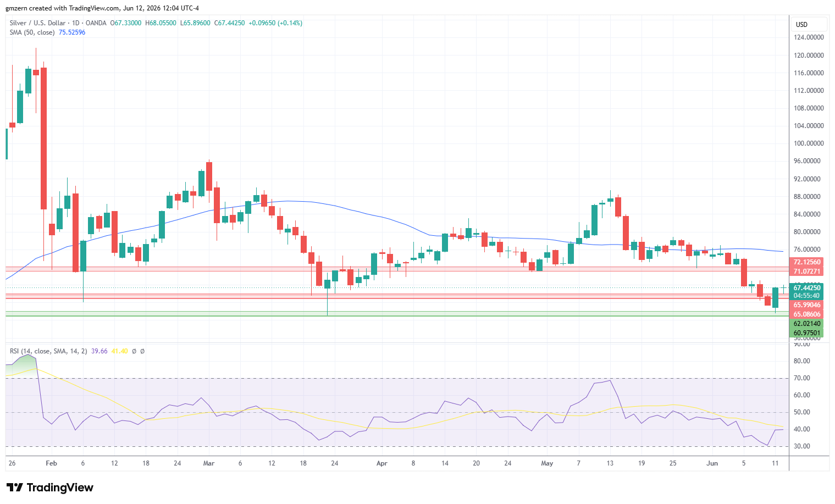835x504 pixels.
Task: Click the red 71.07271 price label
Action: [807, 272]
